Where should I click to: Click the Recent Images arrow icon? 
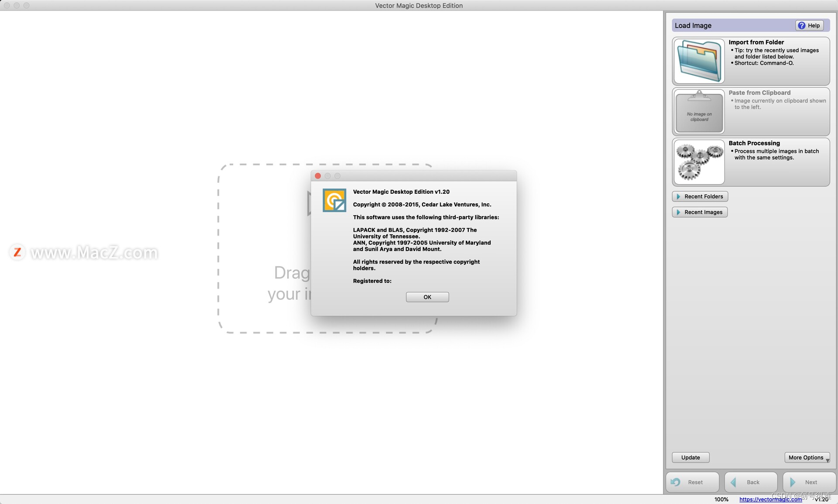click(x=678, y=212)
